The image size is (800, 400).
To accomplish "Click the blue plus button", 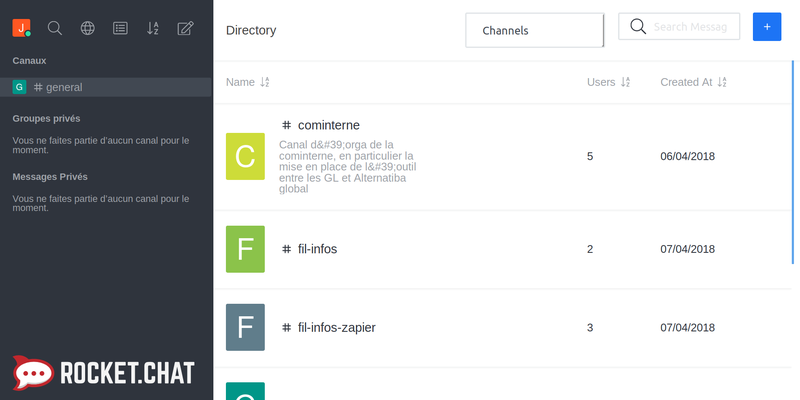I will click(x=767, y=27).
